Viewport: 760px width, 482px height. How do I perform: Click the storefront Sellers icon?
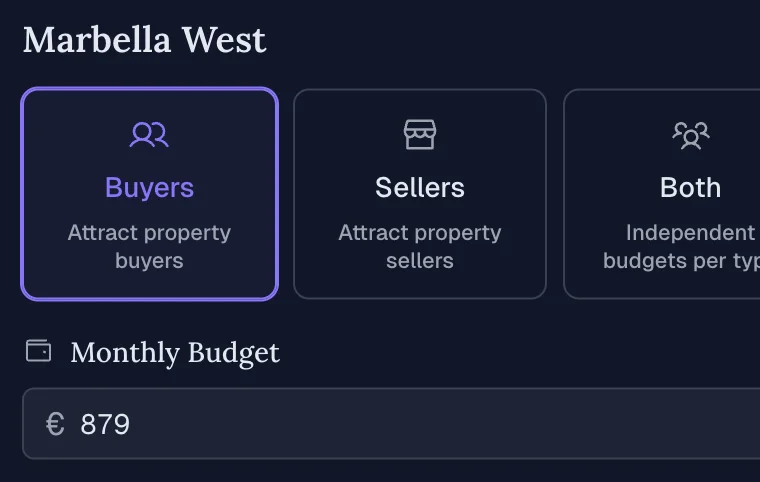(420, 134)
